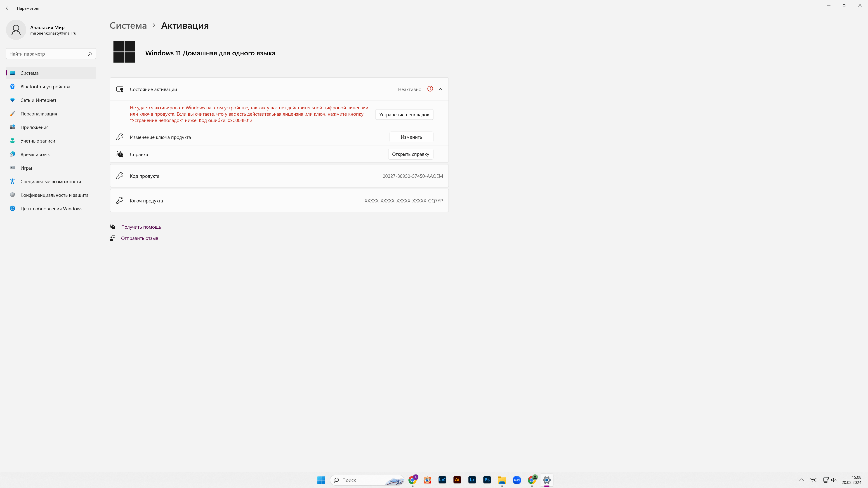
Task: Click the network icon in system tray
Action: (x=826, y=480)
